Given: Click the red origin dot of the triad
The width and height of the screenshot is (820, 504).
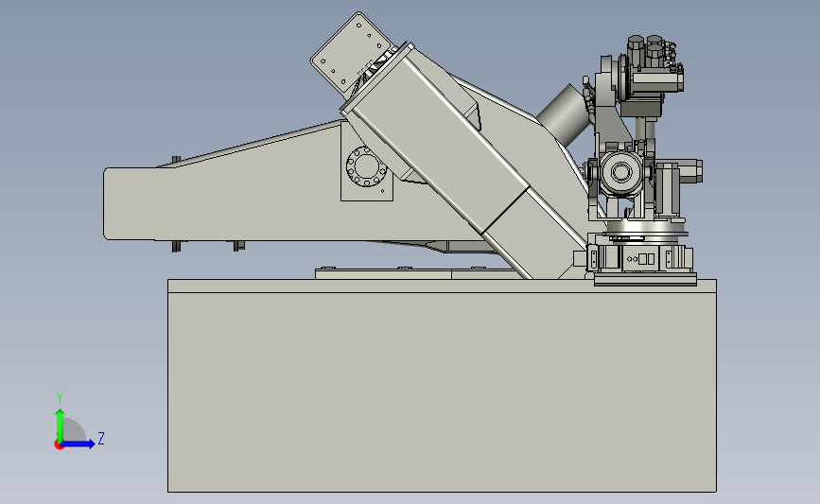Looking at the screenshot, I should 59,445.
